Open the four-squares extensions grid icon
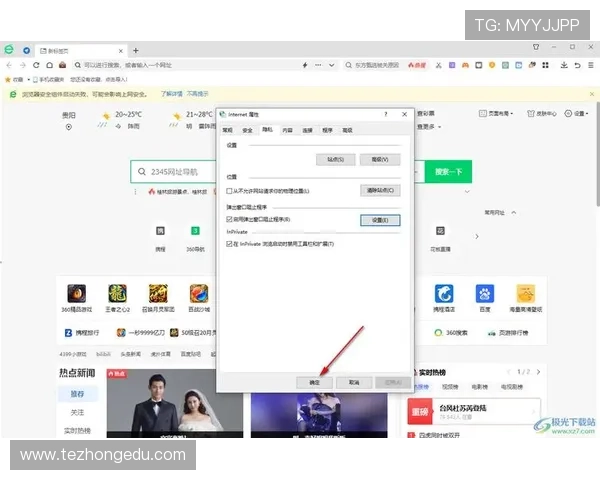Screen dimensions: 600x480 click(545, 65)
